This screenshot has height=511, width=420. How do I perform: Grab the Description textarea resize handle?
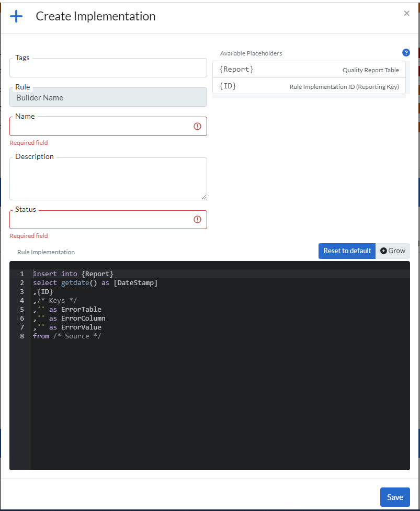click(204, 197)
